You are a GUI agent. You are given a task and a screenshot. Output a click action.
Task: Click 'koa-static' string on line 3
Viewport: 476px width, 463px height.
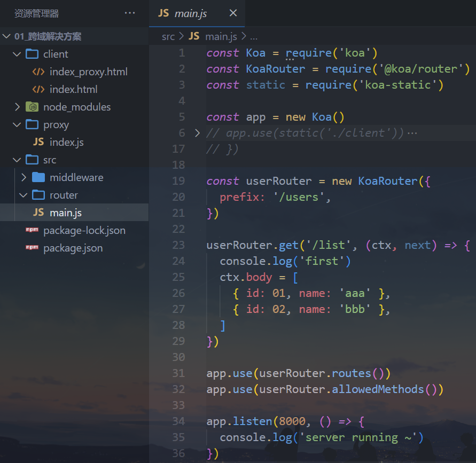[397, 85]
